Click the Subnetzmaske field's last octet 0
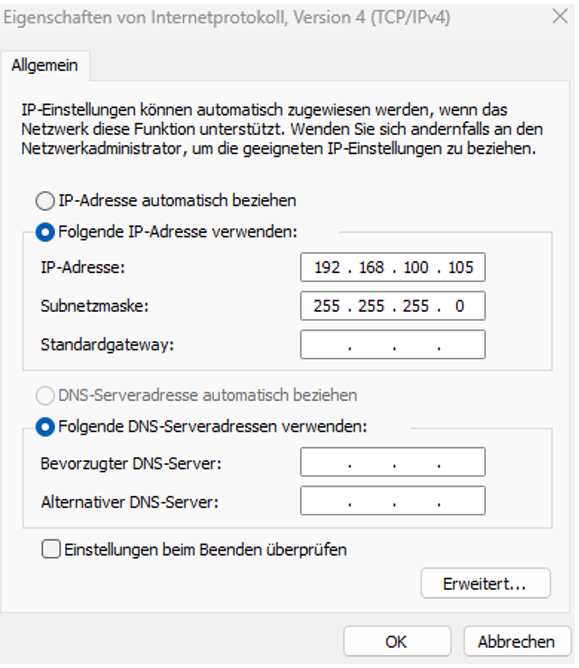Image resolution: width=579 pixels, height=668 pixels. [x=459, y=306]
